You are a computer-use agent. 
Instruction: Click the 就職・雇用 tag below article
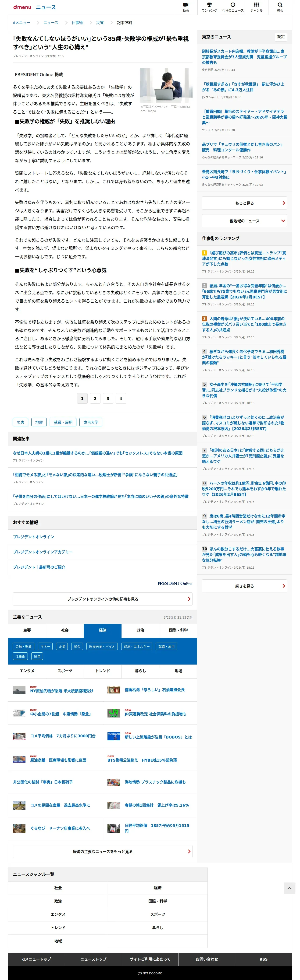click(x=63, y=422)
